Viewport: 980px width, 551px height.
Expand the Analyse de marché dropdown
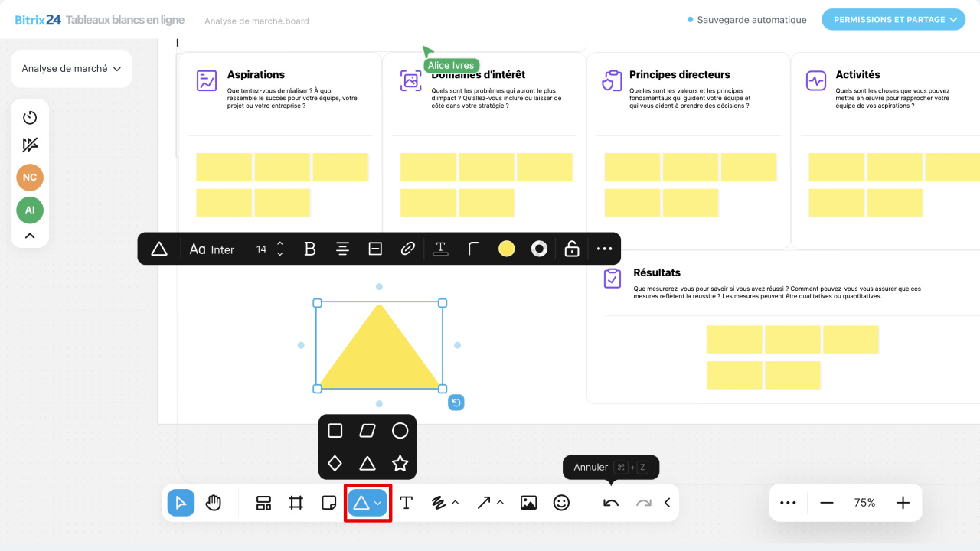(71, 69)
